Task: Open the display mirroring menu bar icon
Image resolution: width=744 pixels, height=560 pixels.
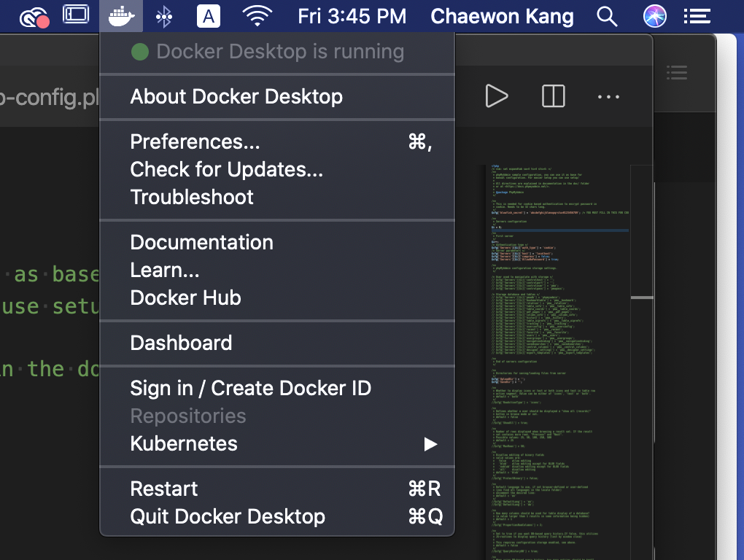Action: pyautogui.click(x=76, y=15)
